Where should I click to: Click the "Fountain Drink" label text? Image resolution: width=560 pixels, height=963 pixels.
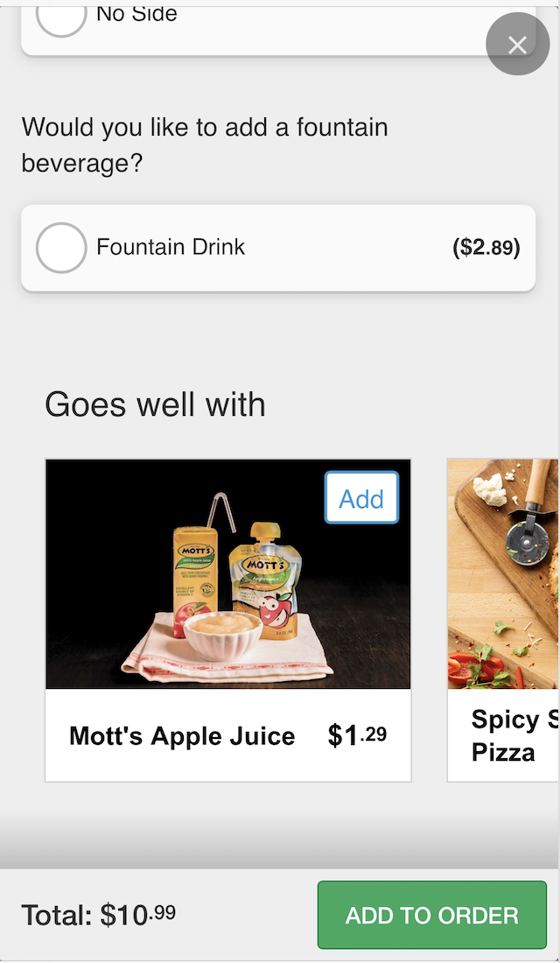pyautogui.click(x=171, y=248)
